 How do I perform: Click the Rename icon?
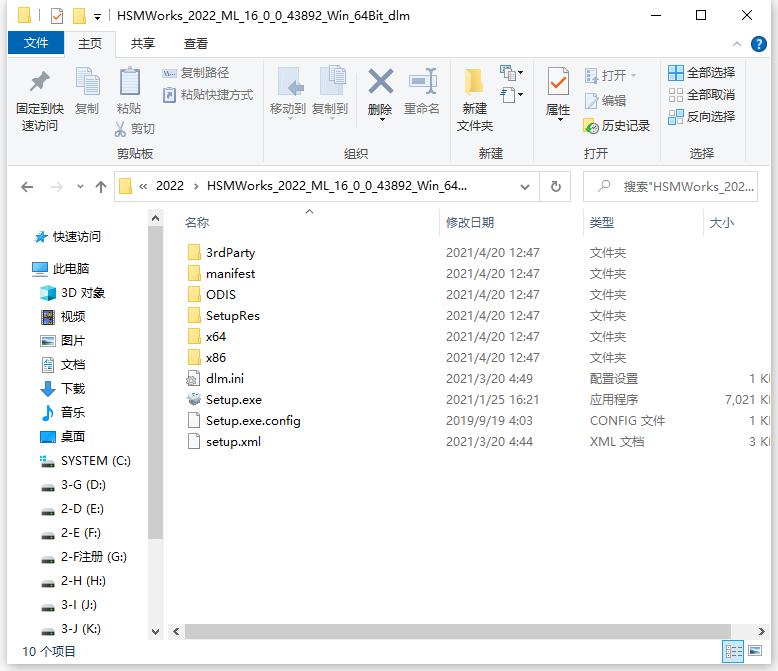pos(423,81)
